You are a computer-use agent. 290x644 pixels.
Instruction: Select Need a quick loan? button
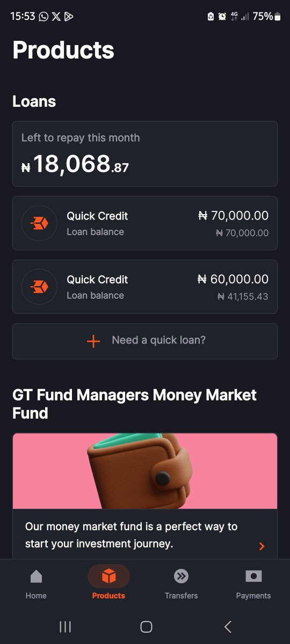coord(145,341)
